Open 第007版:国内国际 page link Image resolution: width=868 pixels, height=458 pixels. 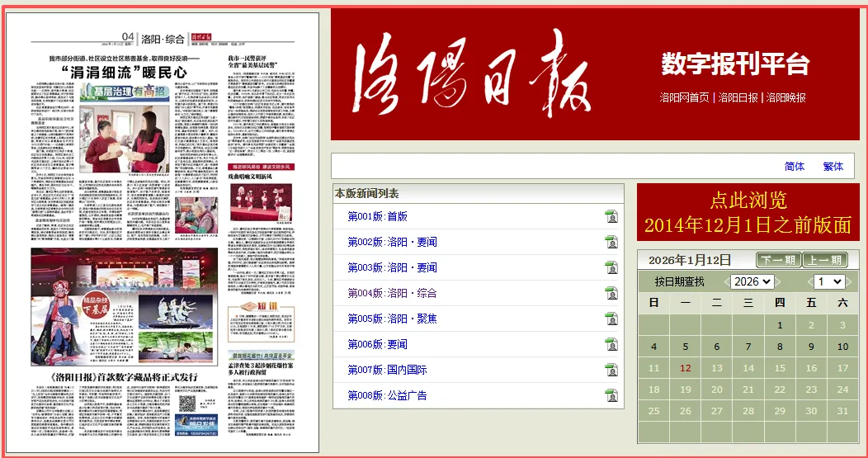387,370
